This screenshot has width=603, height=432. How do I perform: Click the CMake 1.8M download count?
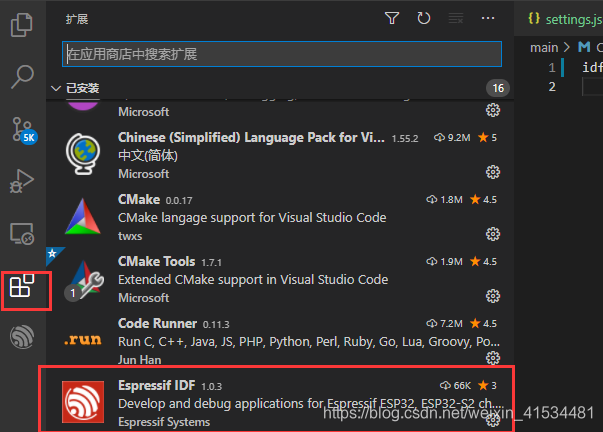(x=444, y=200)
